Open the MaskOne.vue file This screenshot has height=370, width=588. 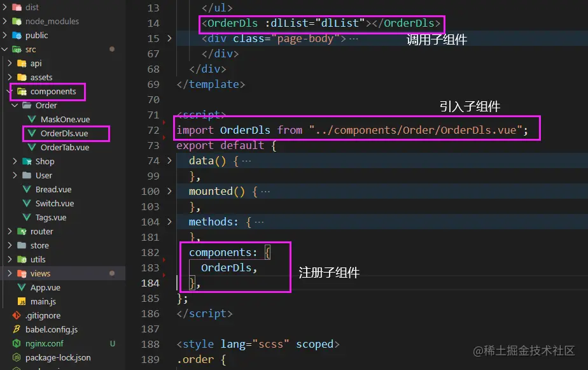coord(66,119)
